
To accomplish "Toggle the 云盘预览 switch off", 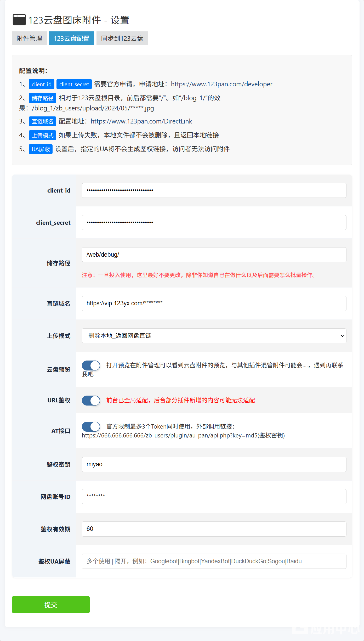I will click(x=91, y=366).
